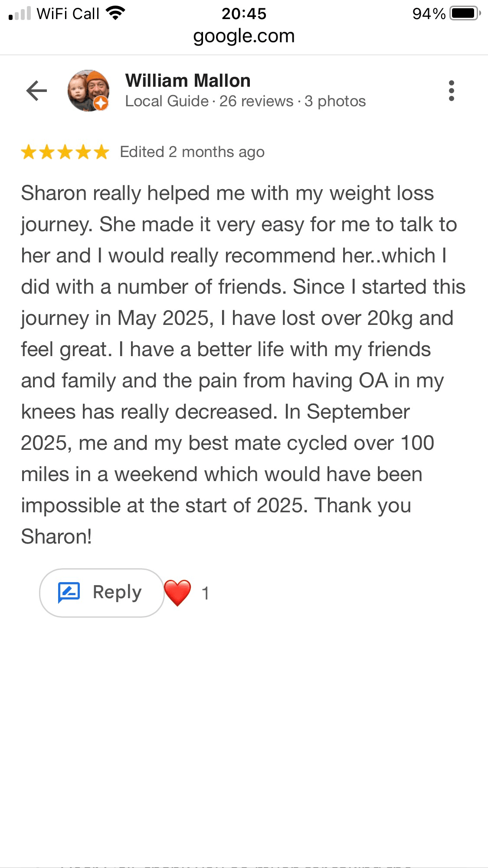Image resolution: width=488 pixels, height=868 pixels.
Task: Tap the fourth yellow rating star
Action: tap(83, 152)
